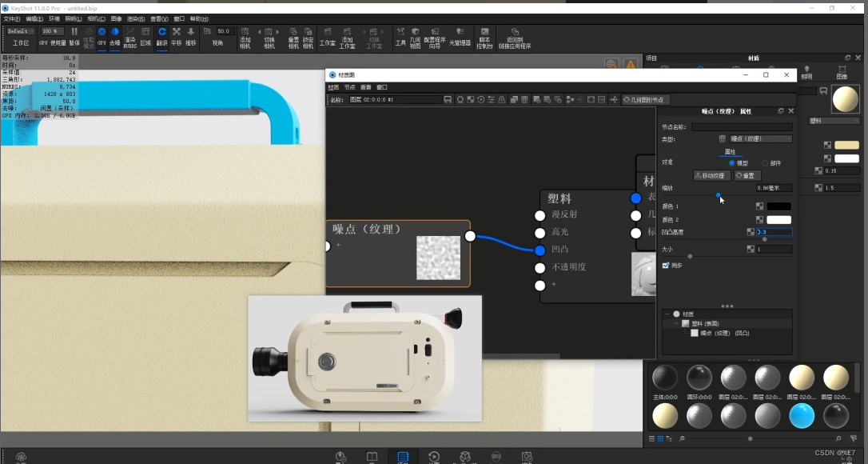Screen dimensions: 868x464
Task: Select the Pan (平移) camera tool
Action: tap(177, 37)
